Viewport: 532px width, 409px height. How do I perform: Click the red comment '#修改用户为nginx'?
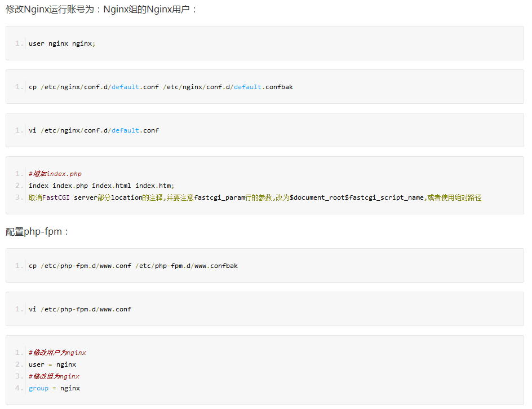(x=57, y=353)
